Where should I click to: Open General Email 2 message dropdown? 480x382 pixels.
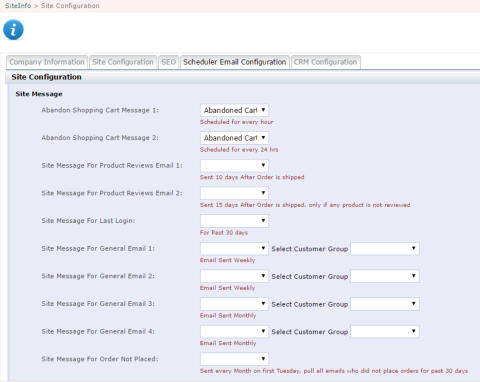click(234, 276)
